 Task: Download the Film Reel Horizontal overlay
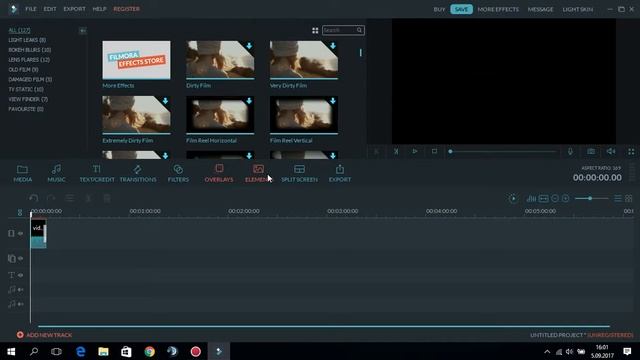[x=249, y=101]
